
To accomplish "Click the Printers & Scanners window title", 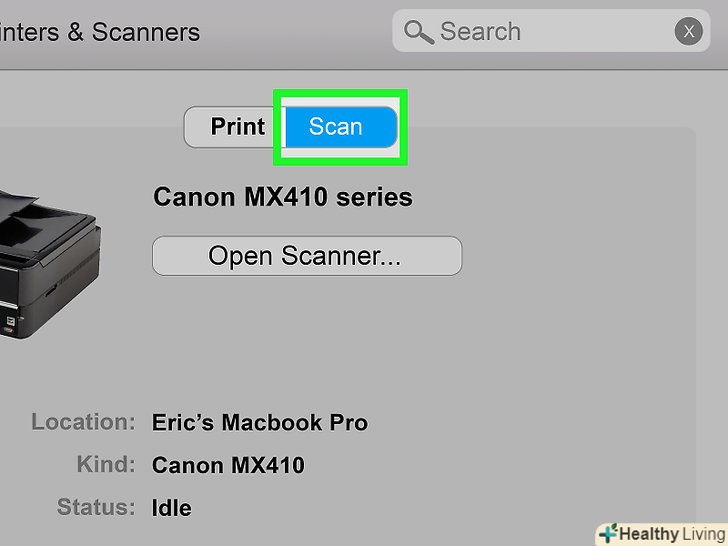I will point(100,32).
